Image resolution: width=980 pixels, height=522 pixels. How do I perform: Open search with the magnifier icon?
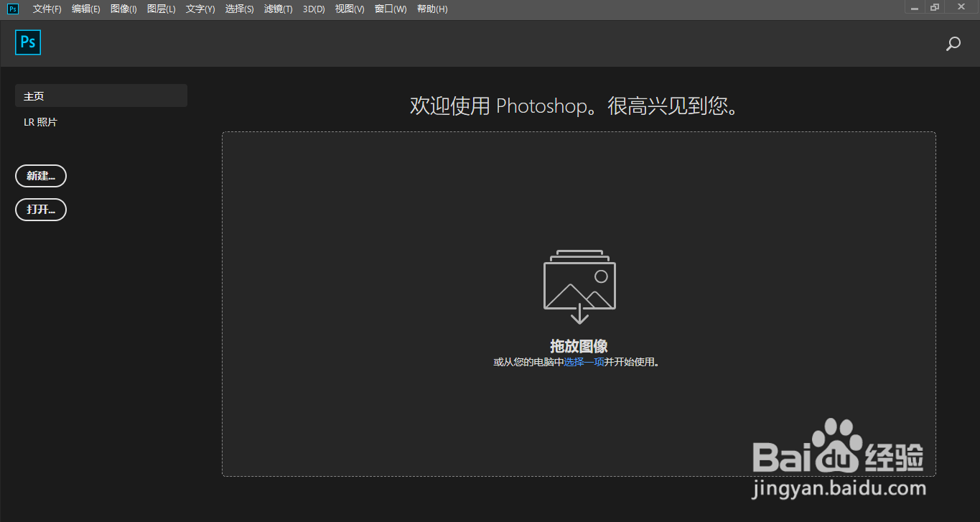click(953, 44)
